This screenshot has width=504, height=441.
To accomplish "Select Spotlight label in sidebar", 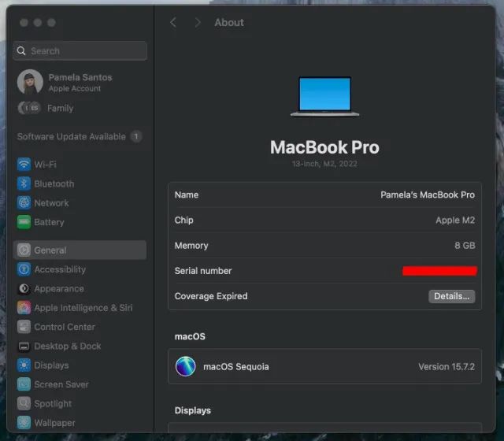I will (x=53, y=404).
